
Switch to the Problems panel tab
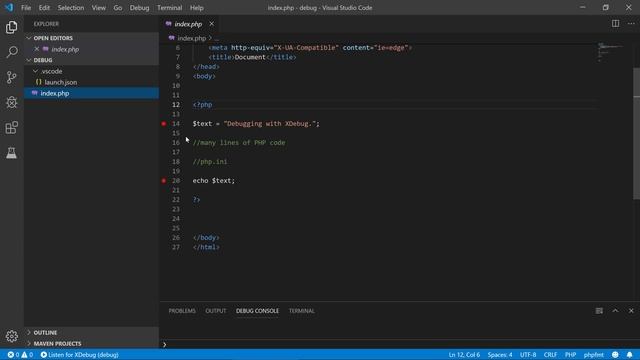[182, 311]
